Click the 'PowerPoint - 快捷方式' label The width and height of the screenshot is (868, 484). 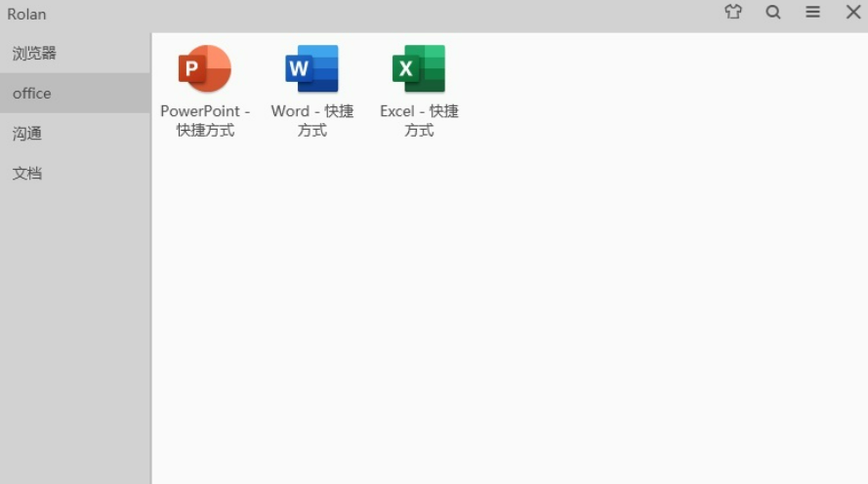[x=205, y=121]
